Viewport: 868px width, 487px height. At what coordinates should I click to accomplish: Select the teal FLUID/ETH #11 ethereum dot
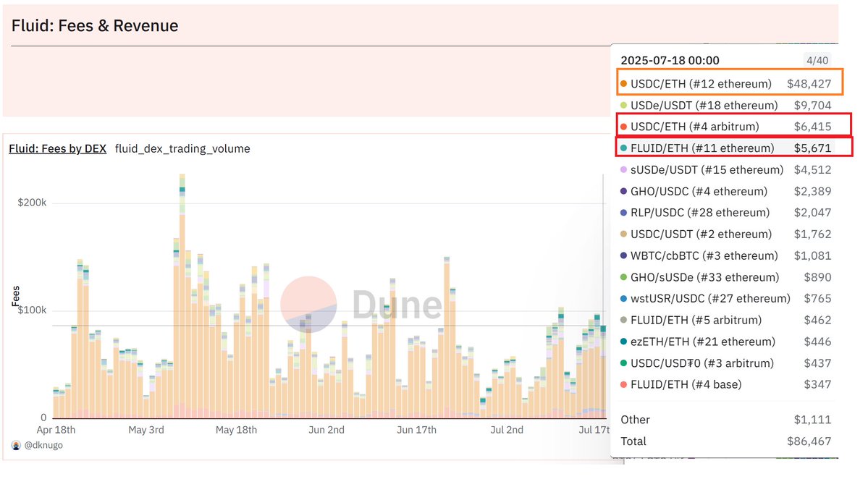pos(623,148)
